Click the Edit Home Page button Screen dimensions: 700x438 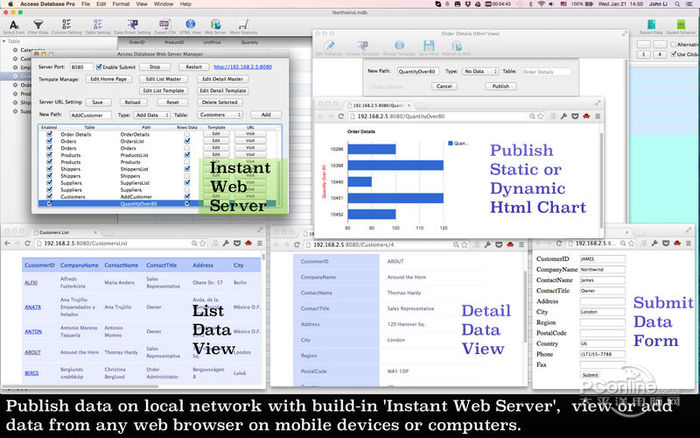[108, 79]
